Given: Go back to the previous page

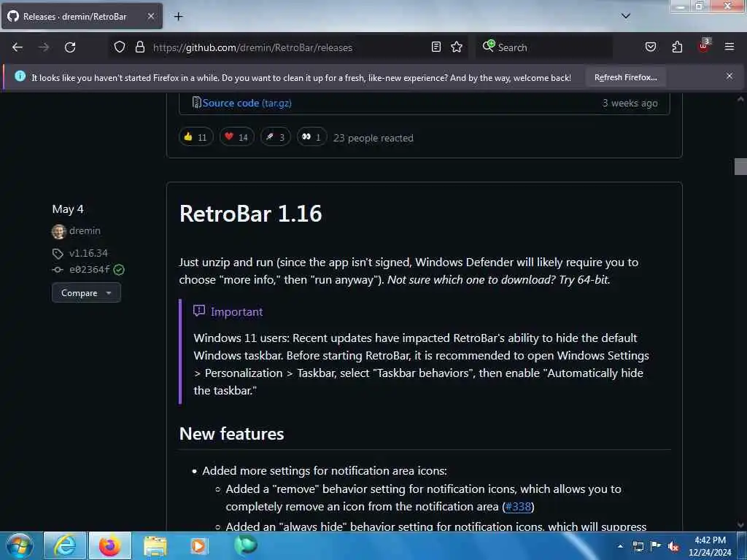Looking at the screenshot, I should pos(18,47).
